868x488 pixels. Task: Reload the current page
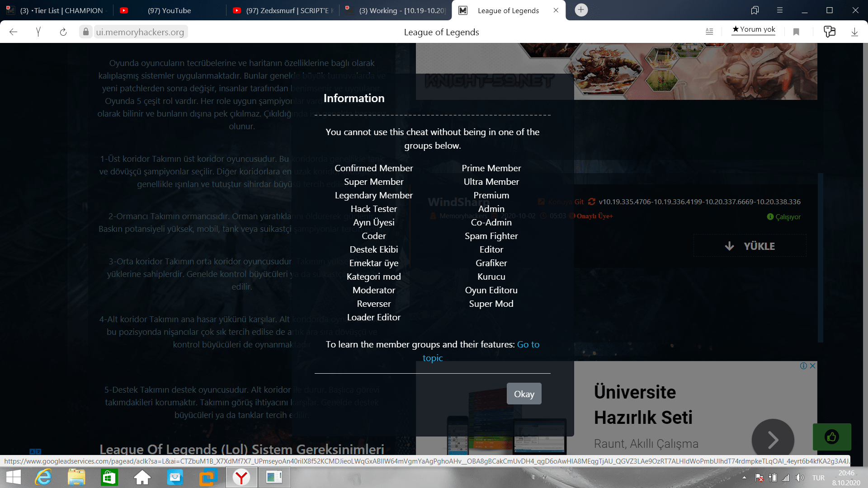[63, 32]
